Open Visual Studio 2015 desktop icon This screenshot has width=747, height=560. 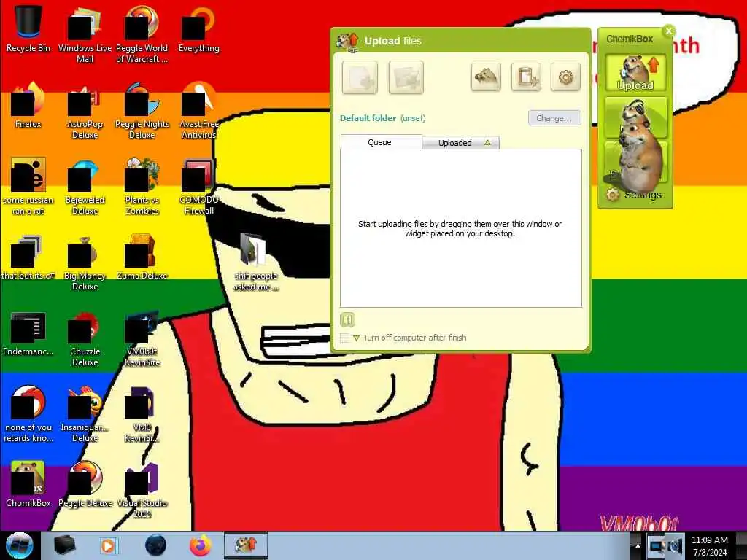click(142, 489)
